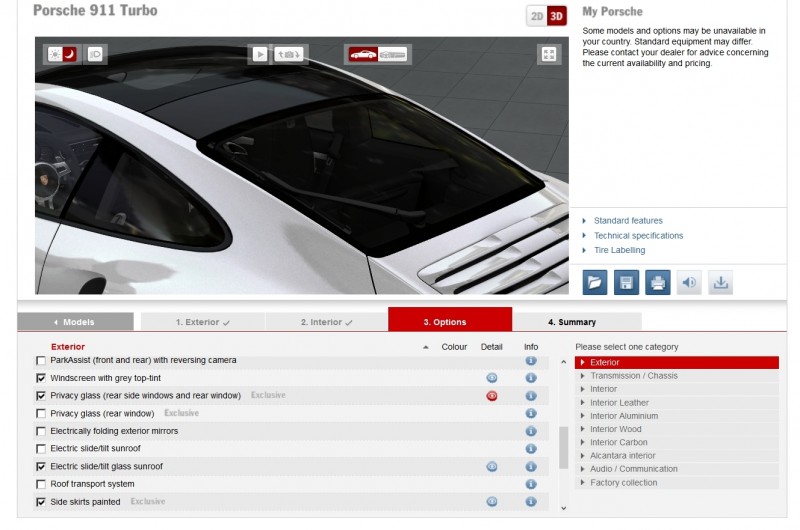Show detail for Electric slide/tilt glass sunroof
Viewport: 800px width, 530px height.
coord(492,467)
